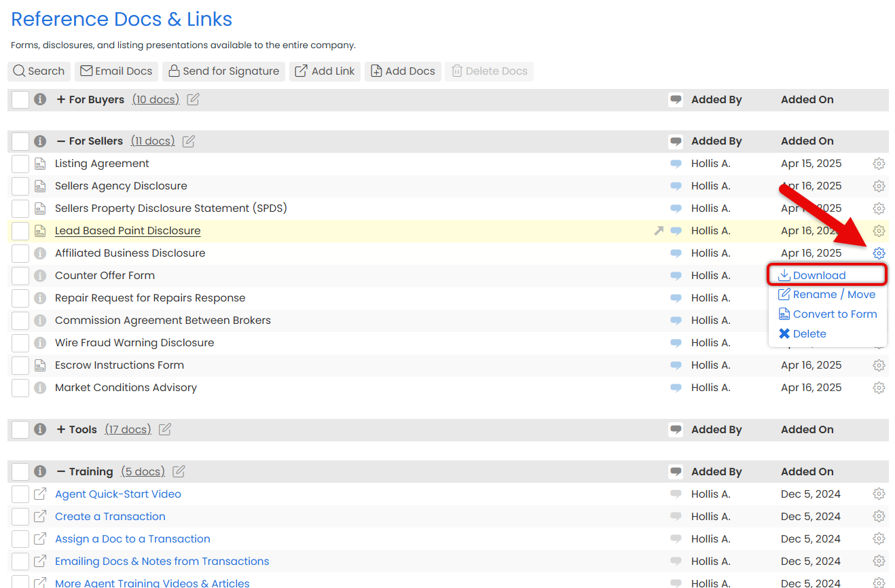Click the Sellers Agency Disclosure document name
The height and width of the screenshot is (588, 895).
pos(121,186)
